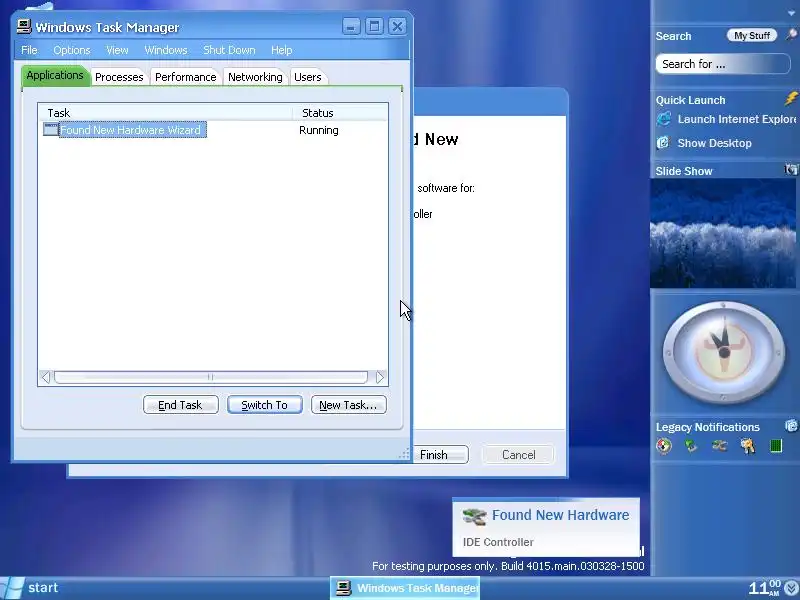
Task: Click the Show Desktop icon
Action: pos(663,143)
